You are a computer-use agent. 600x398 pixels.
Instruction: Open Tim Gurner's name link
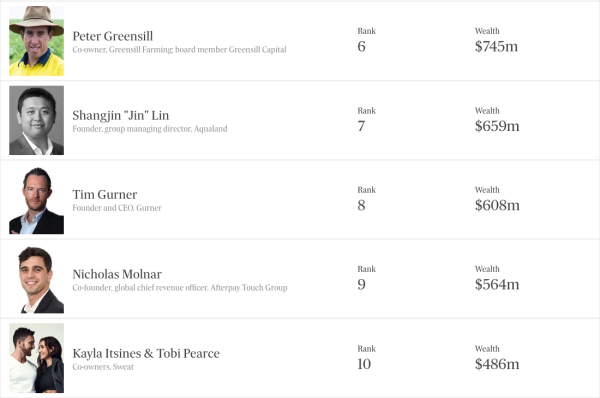point(104,194)
